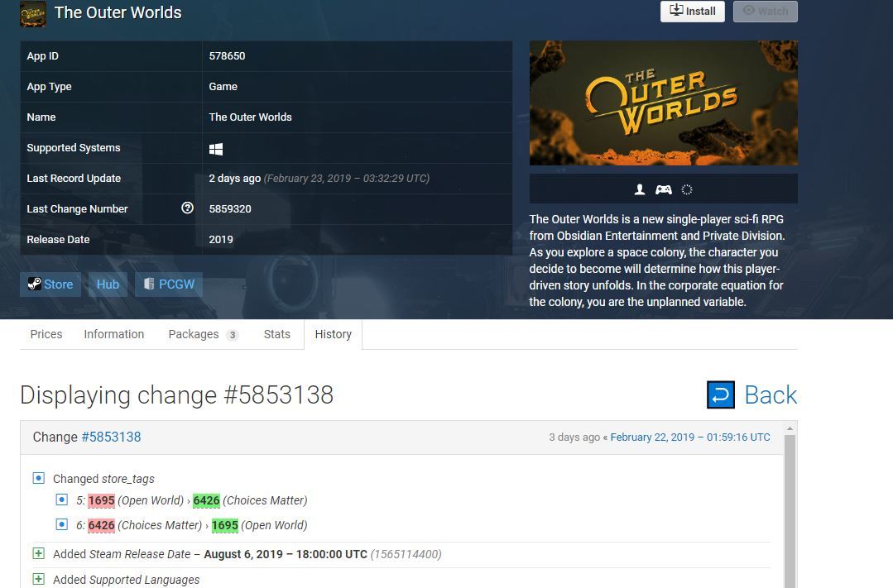This screenshot has width=893, height=588.
Task: Click the modified icon for store tag row 6
Action: tap(61, 524)
